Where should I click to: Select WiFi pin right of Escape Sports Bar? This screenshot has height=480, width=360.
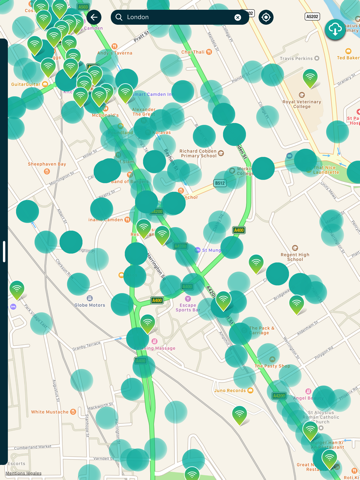click(x=223, y=301)
